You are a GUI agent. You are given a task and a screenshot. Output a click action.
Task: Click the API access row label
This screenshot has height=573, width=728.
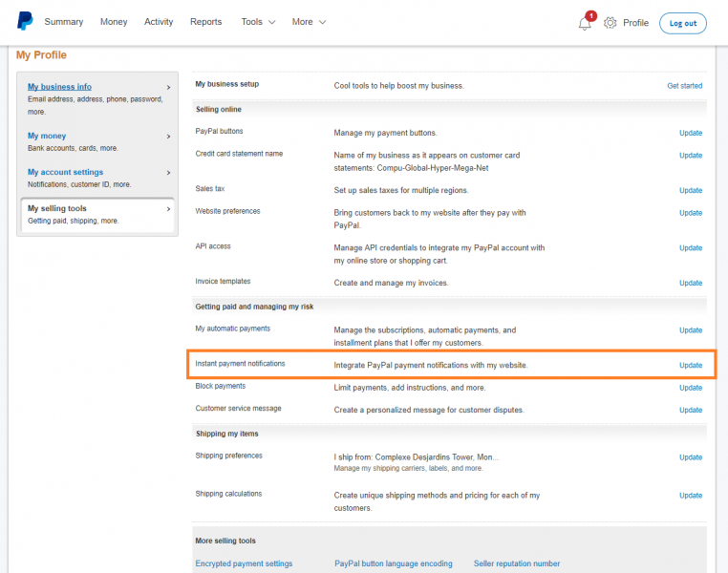pyautogui.click(x=213, y=246)
